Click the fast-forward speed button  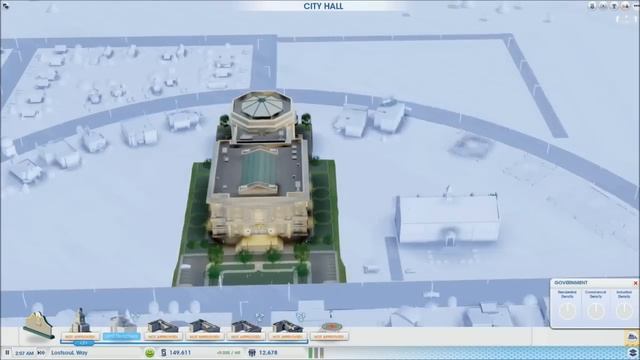(x=41, y=353)
